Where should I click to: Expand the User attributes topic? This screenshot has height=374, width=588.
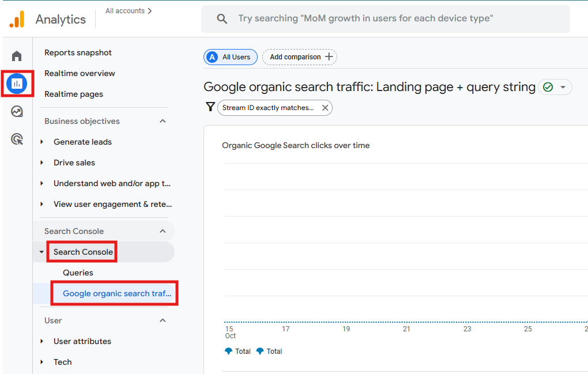click(x=42, y=341)
